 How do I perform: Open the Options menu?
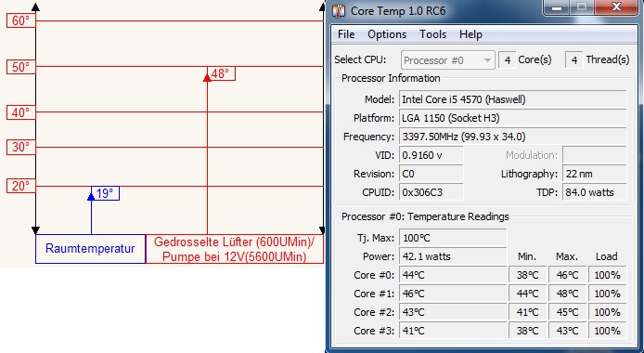click(387, 34)
